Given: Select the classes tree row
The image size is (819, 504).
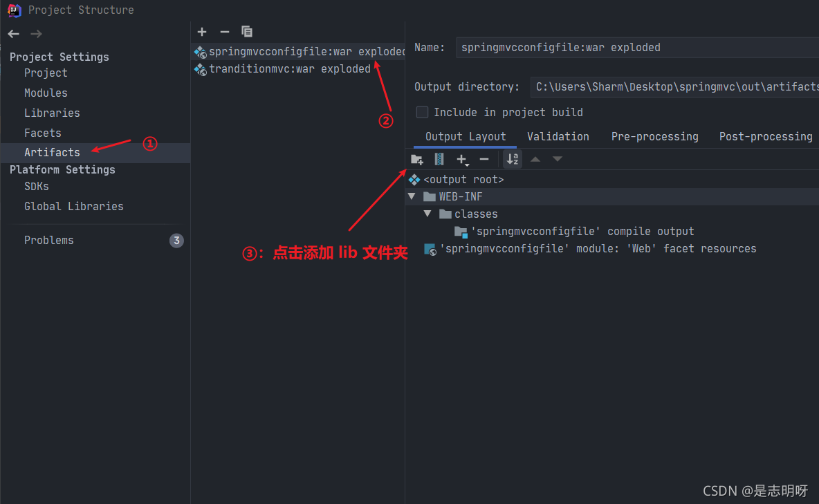Looking at the screenshot, I should pyautogui.click(x=612, y=214).
